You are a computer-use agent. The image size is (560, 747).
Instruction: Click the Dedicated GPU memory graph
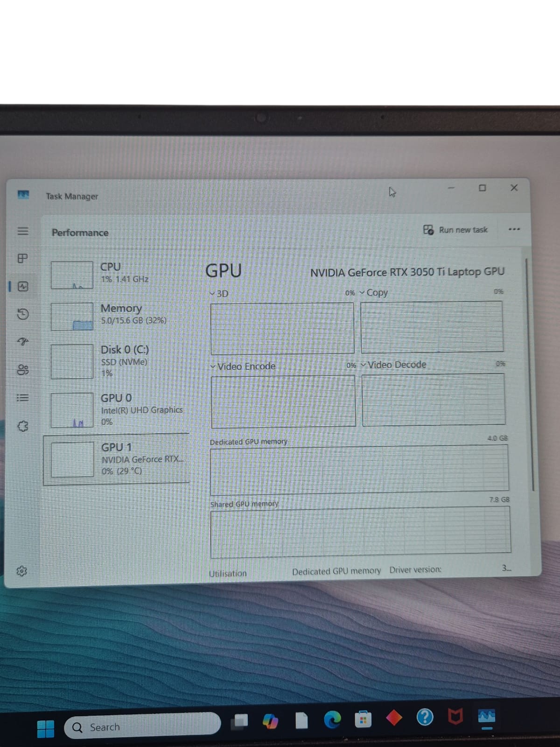(359, 470)
